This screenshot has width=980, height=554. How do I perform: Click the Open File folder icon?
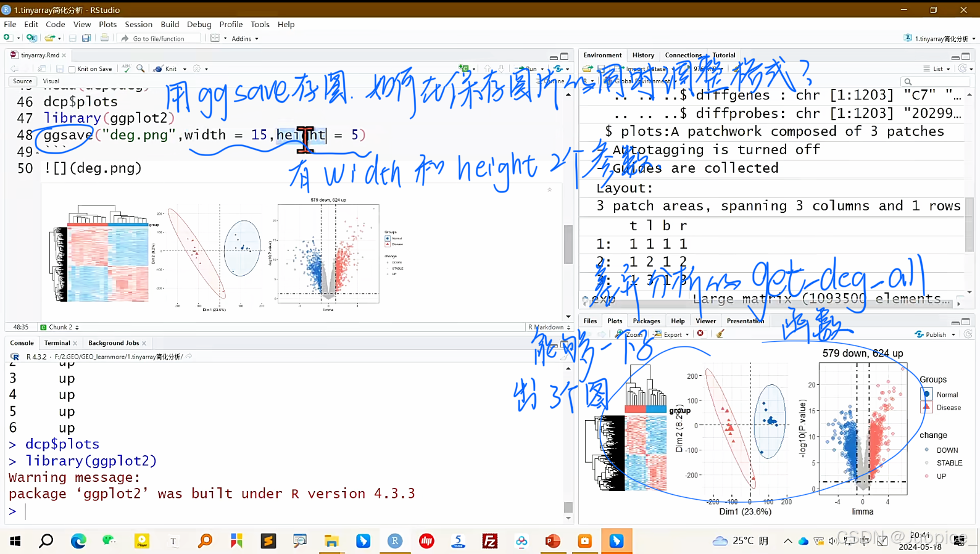[49, 38]
